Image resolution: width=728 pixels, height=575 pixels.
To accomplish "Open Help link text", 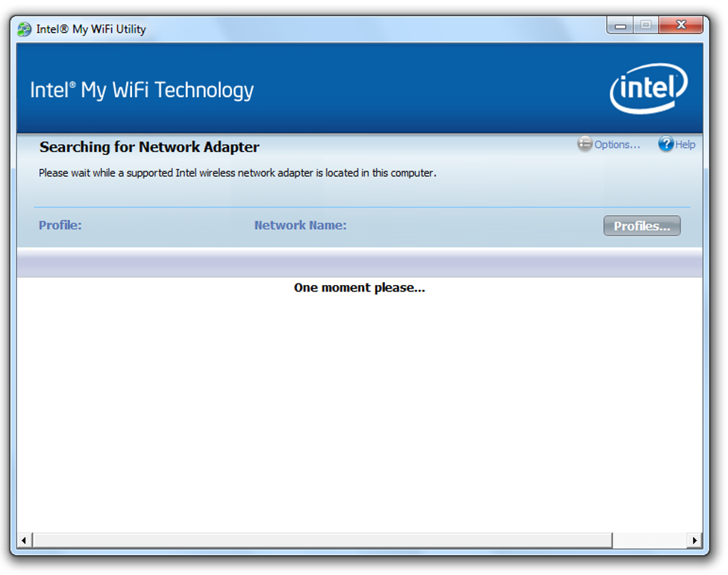I will tap(685, 144).
